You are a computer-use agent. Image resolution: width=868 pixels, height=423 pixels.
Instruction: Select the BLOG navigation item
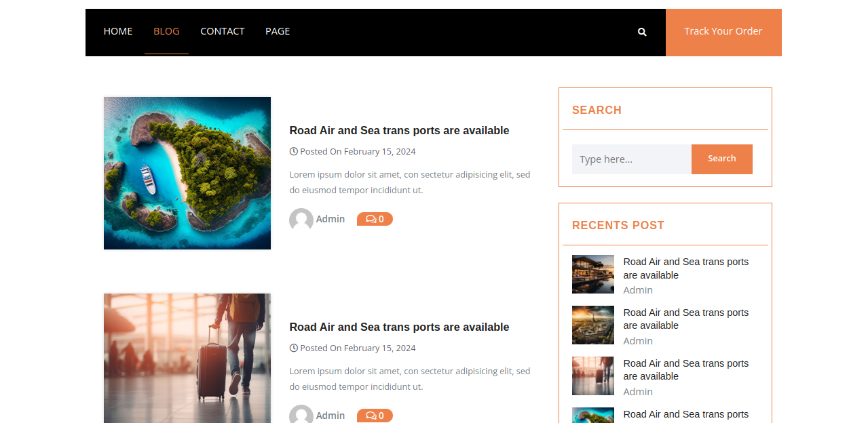[x=166, y=31]
